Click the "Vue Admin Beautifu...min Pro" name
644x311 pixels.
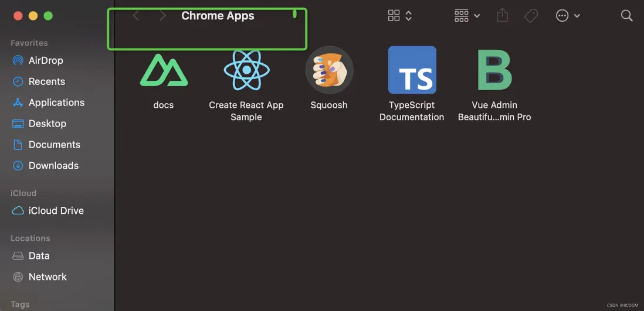pyautogui.click(x=494, y=111)
